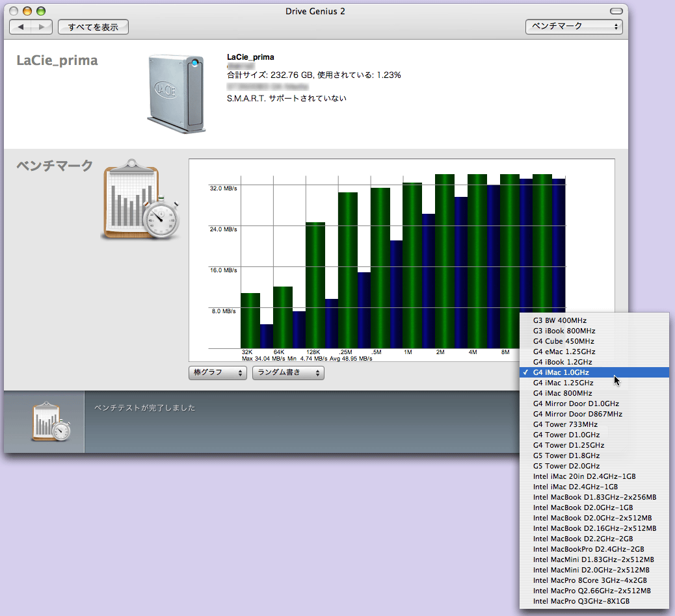Select the checked G4 iMac 1.0GHz item
Screen dimensions: 675x616
[594, 372]
